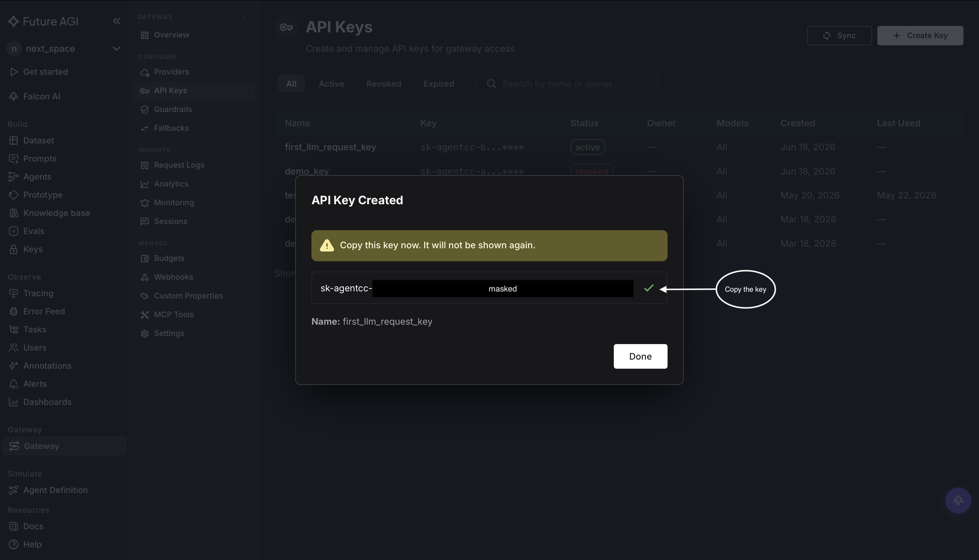Click the Tasks icon in sidebar
Viewport: 979px width, 560px height.
tap(14, 329)
